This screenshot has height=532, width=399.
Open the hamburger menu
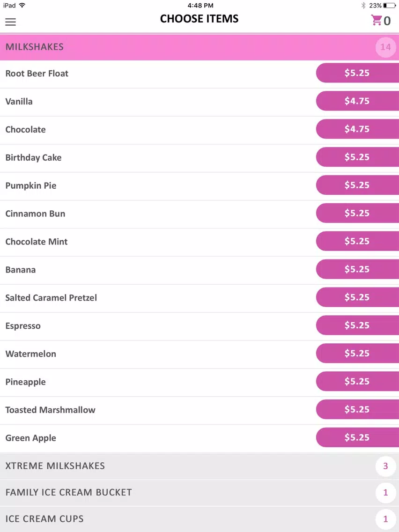(x=10, y=22)
